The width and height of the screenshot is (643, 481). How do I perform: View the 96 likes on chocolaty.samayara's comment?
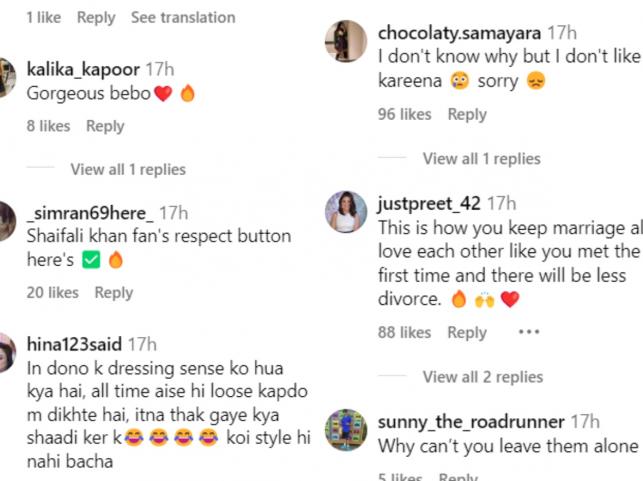[x=404, y=115]
